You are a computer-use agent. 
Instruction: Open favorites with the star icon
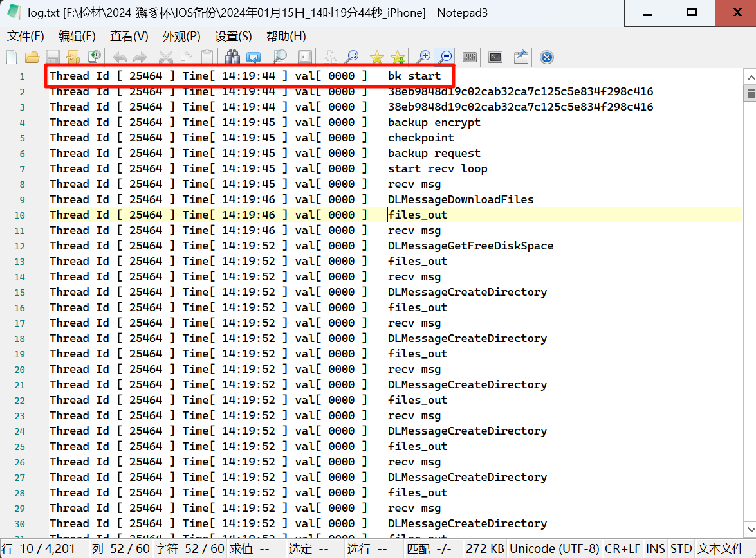[x=377, y=57]
